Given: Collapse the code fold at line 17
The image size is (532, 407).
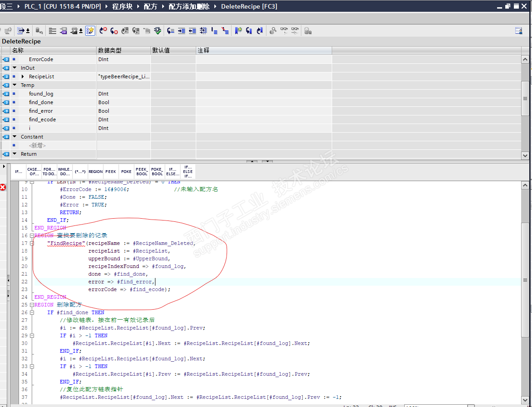Looking at the screenshot, I should pos(32,243).
